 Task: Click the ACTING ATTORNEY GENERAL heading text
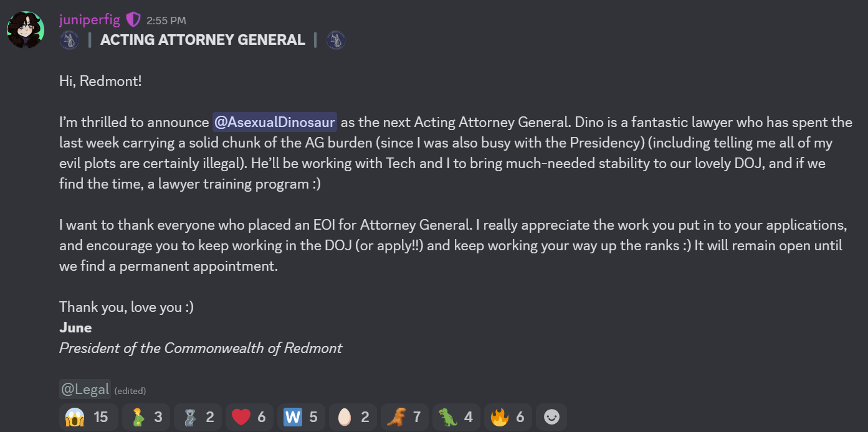[203, 40]
